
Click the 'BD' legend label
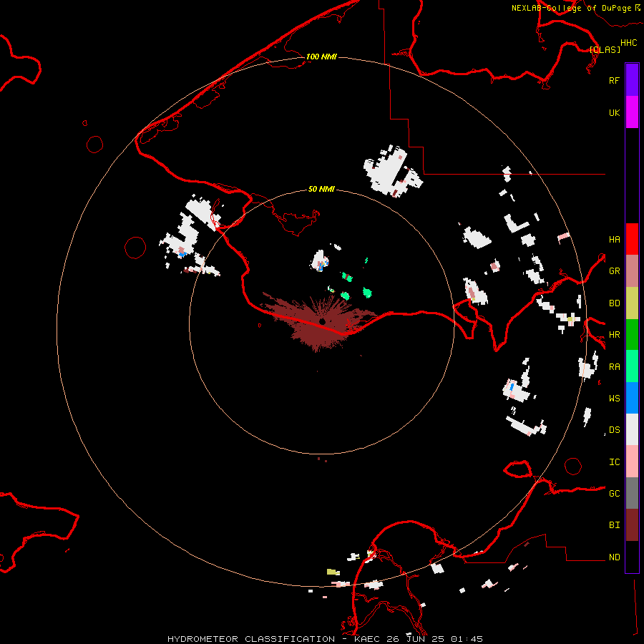tap(614, 303)
